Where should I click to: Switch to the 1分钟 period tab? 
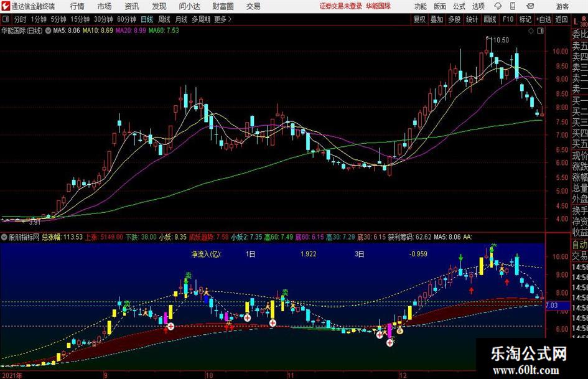click(39, 19)
